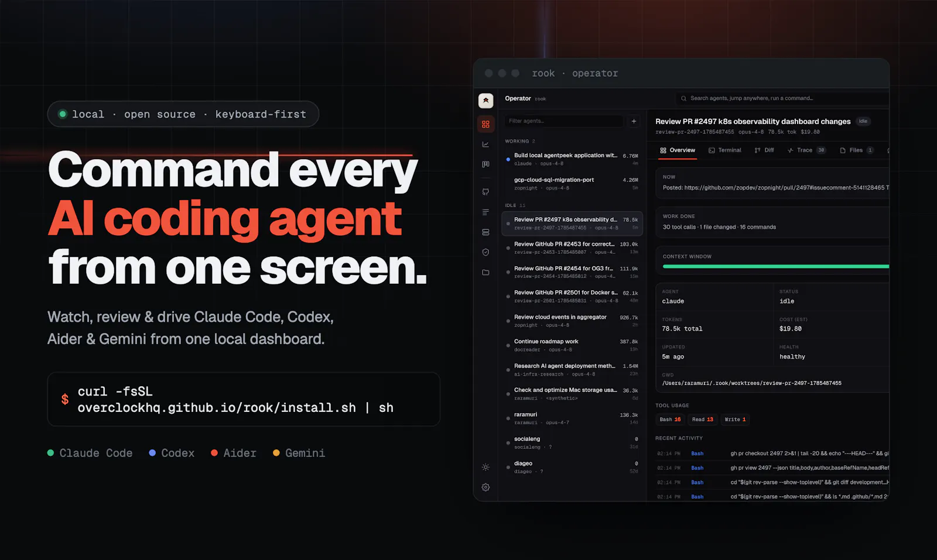
Task: Click the red Aider legend label
Action: pyautogui.click(x=240, y=453)
